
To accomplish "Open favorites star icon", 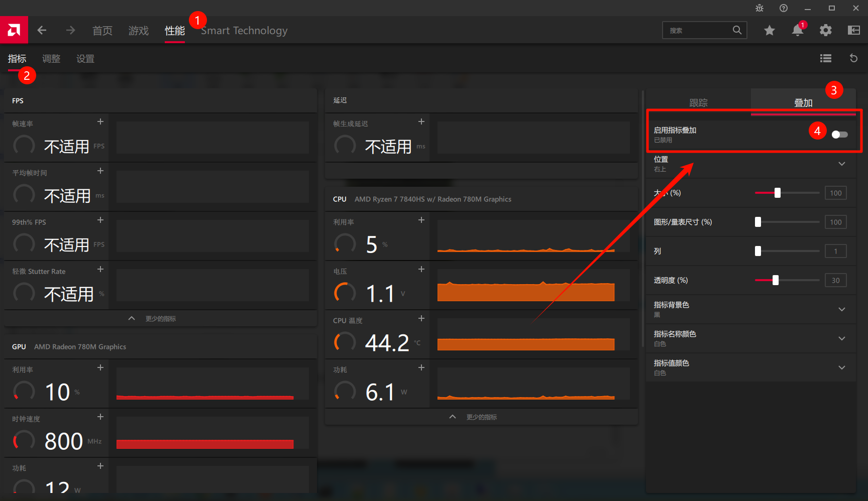I will pos(769,30).
